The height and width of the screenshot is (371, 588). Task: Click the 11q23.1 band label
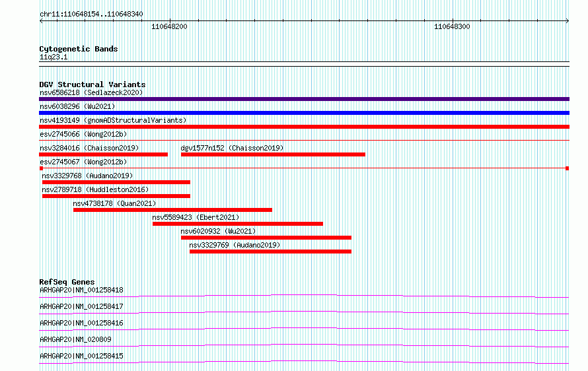(54, 57)
